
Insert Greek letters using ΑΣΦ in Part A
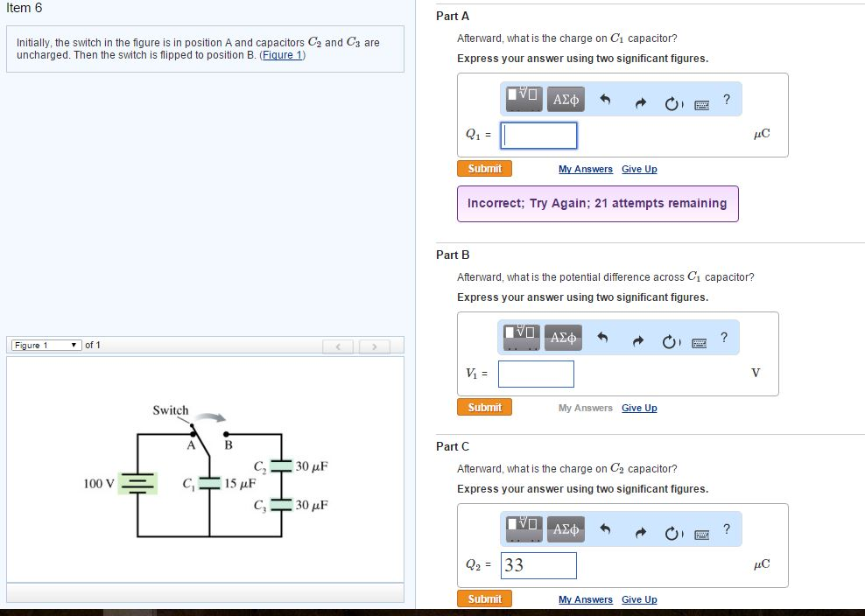pyautogui.click(x=565, y=99)
